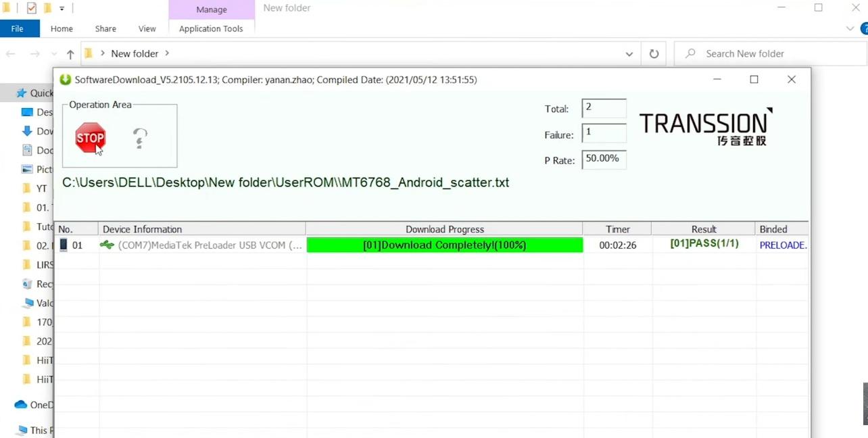The width and height of the screenshot is (868, 438).
Task: Click the Properties checkmark icon in Explorer title bar
Action: pos(32,8)
